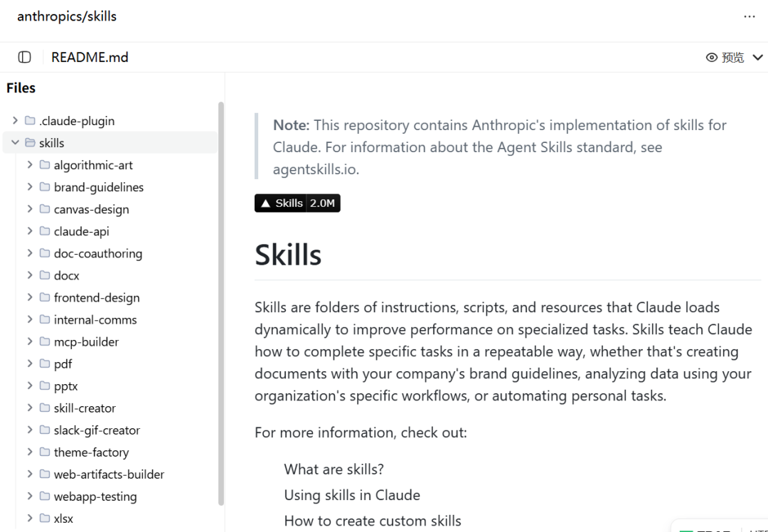Screen dimensions: 768x532
Task: Toggle the file sidebar panel icon
Action: [24, 58]
